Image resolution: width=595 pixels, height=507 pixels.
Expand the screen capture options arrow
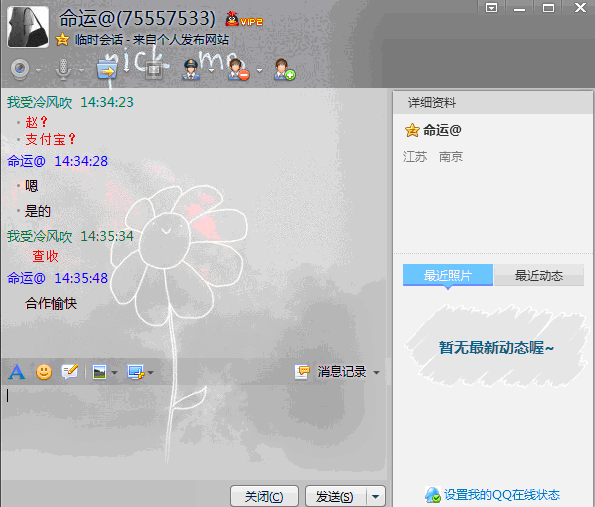[151, 373]
